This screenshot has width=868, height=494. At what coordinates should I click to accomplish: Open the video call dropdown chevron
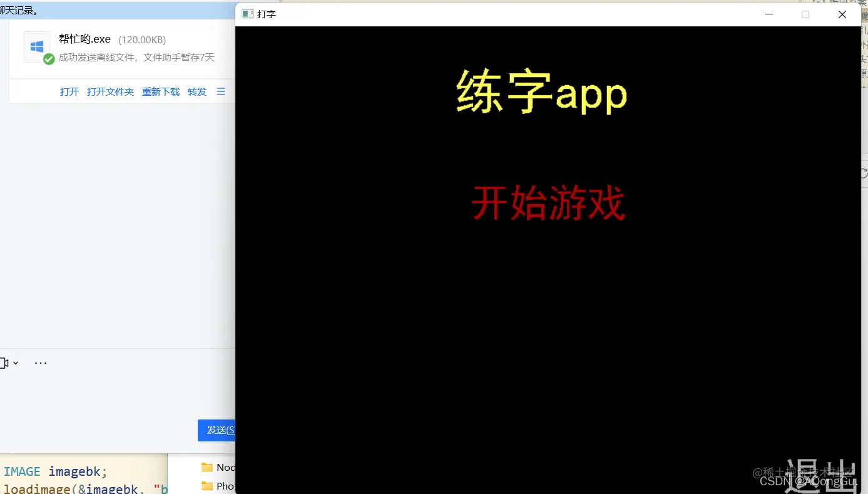[x=15, y=363]
